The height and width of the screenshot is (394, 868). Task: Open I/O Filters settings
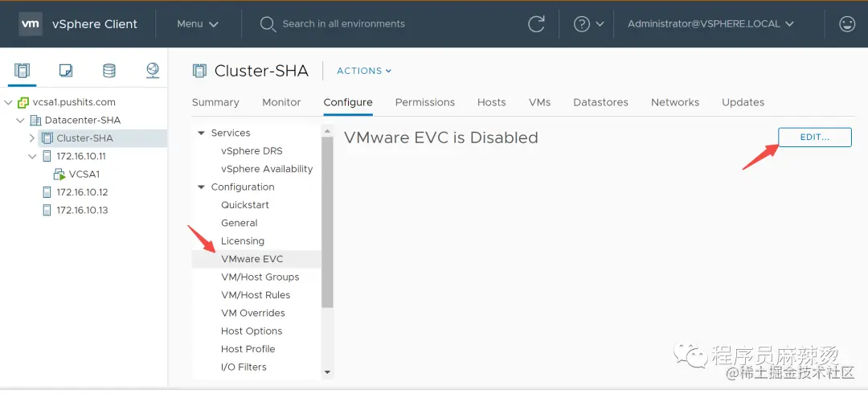(244, 367)
